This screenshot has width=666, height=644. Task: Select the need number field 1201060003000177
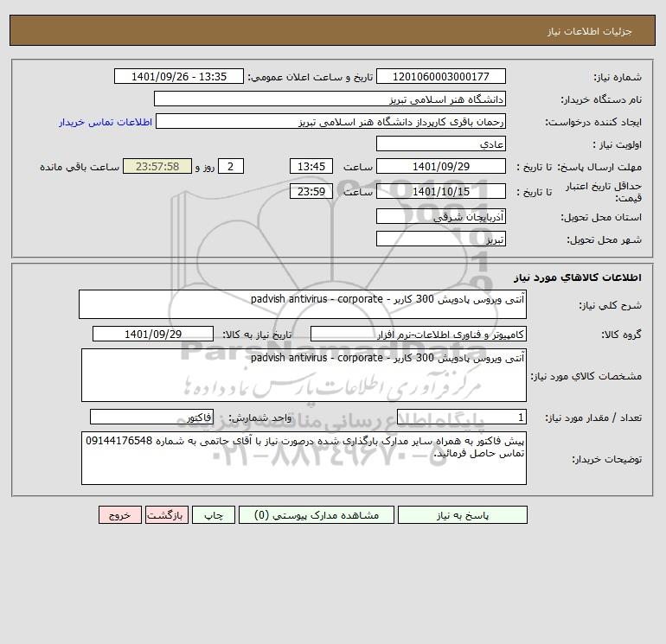click(441, 76)
